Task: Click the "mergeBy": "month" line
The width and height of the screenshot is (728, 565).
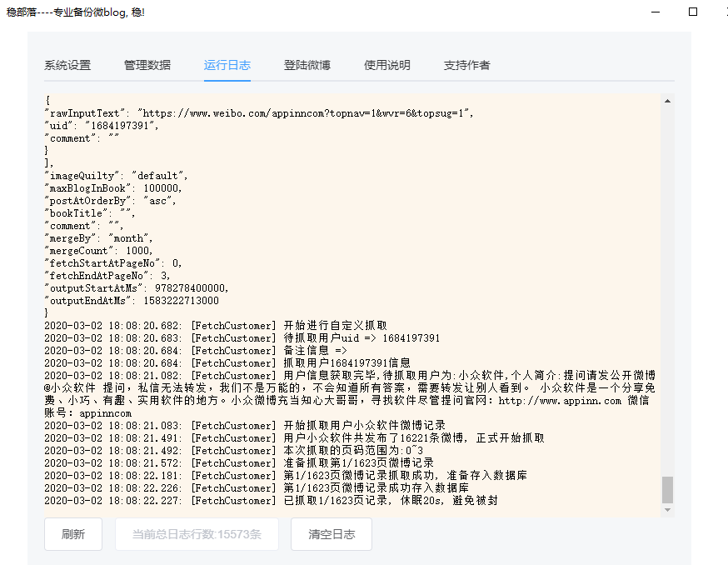Action: pos(99,238)
